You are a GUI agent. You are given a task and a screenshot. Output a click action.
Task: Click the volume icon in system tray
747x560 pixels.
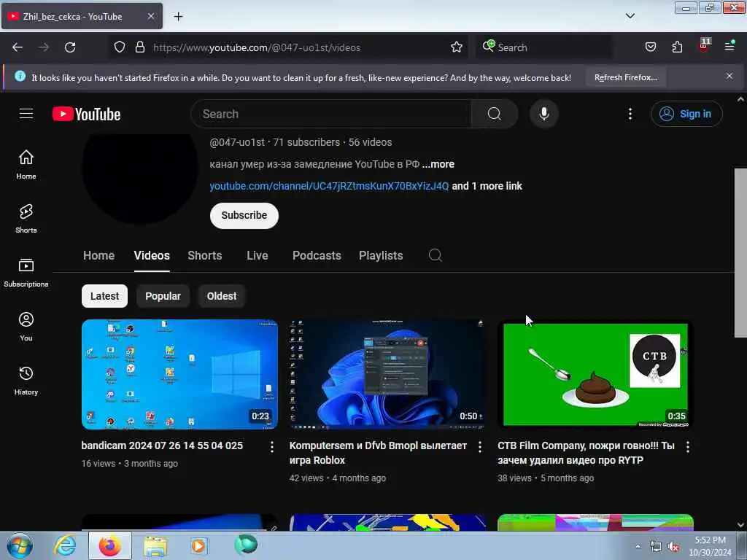673,547
